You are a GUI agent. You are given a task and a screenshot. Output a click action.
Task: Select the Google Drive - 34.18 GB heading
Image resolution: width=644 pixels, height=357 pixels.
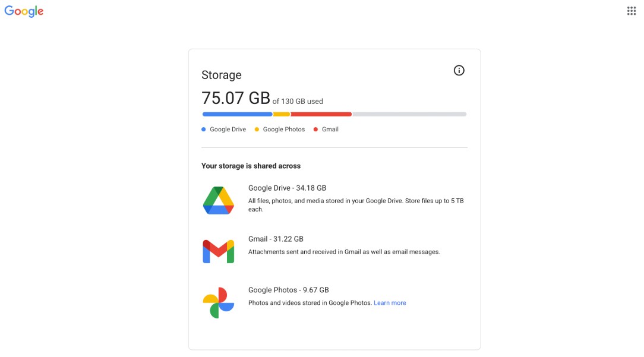click(x=287, y=188)
